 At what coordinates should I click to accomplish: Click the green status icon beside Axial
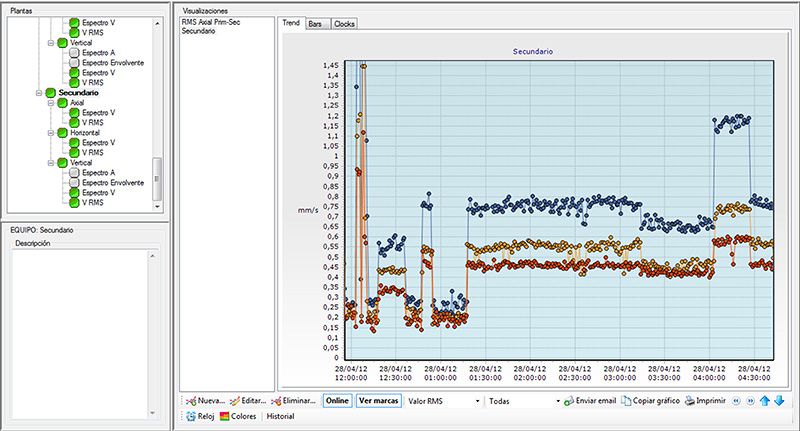point(62,103)
